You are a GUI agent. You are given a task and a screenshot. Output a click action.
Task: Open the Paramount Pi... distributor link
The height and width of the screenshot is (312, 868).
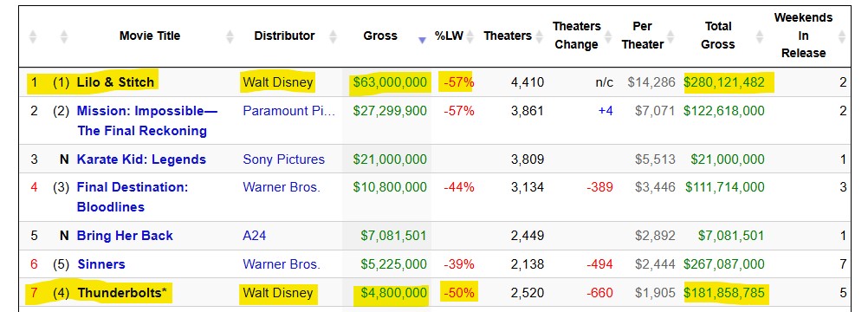(x=289, y=111)
